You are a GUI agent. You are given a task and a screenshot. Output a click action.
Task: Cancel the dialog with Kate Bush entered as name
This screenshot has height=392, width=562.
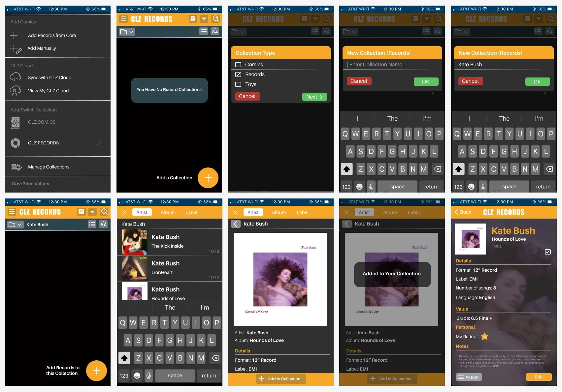click(471, 81)
